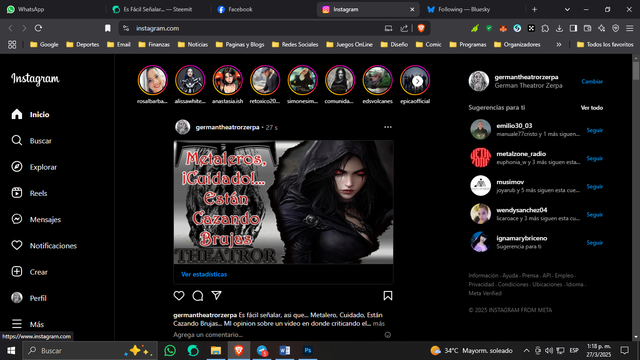
Task: Open Mensajes in the sidebar
Action: tap(36, 219)
